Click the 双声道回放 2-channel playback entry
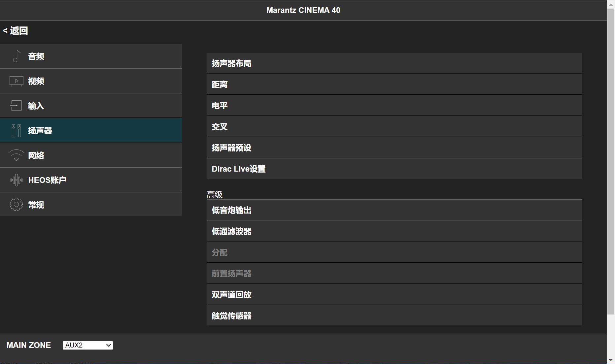This screenshot has height=364, width=615. click(394, 294)
